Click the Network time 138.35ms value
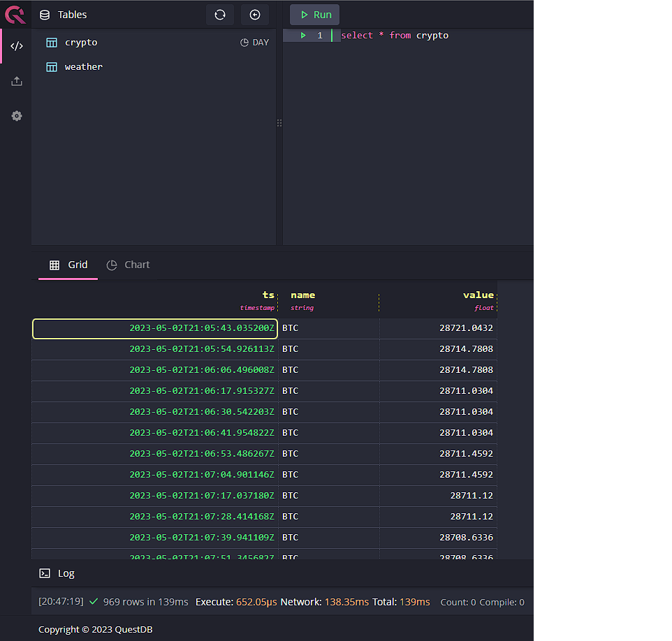The image size is (672, 641). 346,602
